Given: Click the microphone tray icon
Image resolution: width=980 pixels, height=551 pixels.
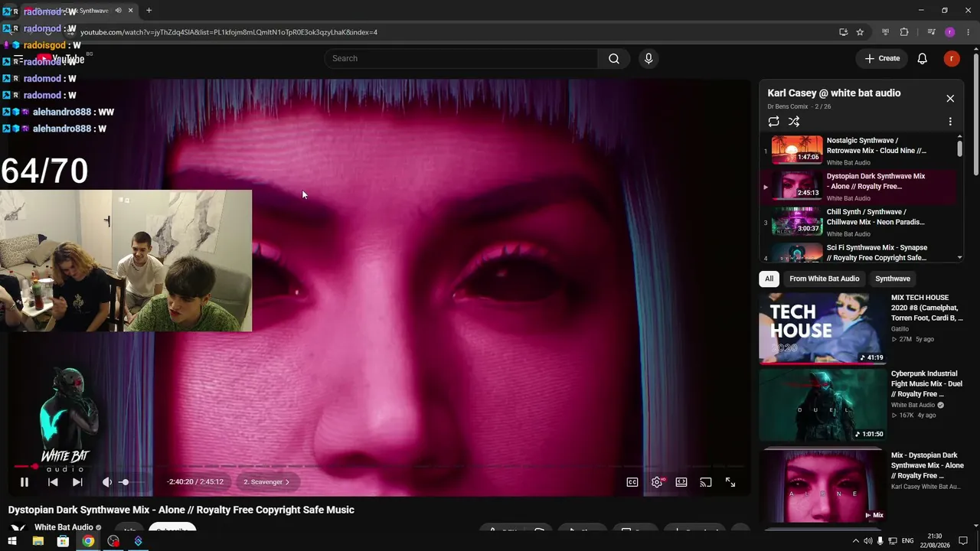Looking at the screenshot, I should pyautogui.click(x=880, y=541).
